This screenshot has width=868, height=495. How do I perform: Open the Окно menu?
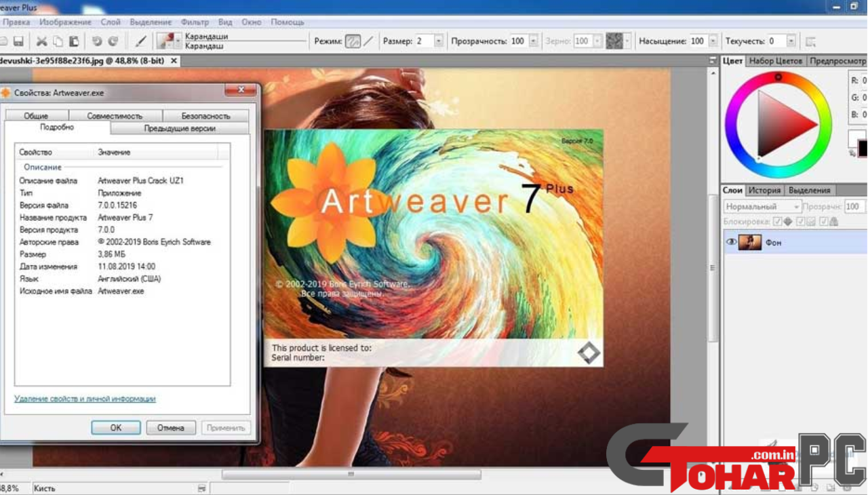[251, 22]
